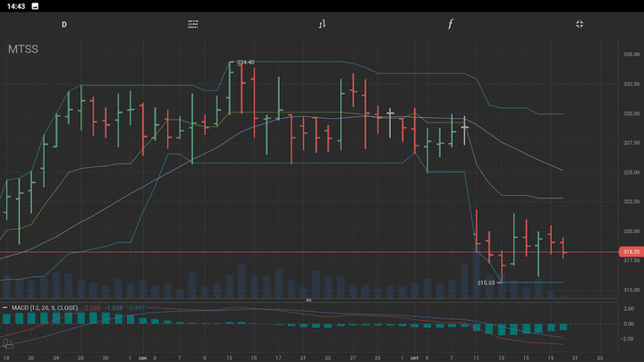644x362 pixels.
Task: Tap the rotate icon in MACD panel corner
Action: pyautogui.click(x=8, y=343)
